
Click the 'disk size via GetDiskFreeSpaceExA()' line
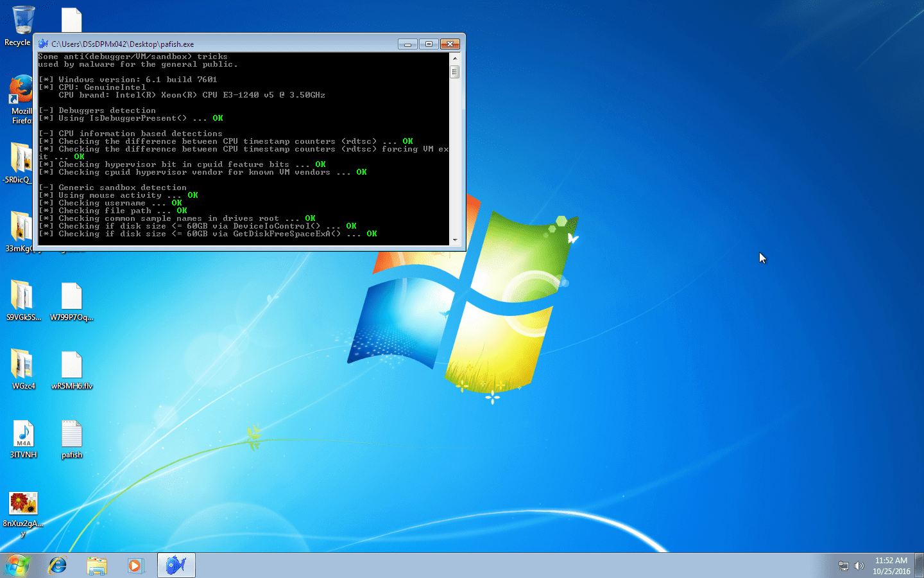pos(208,234)
